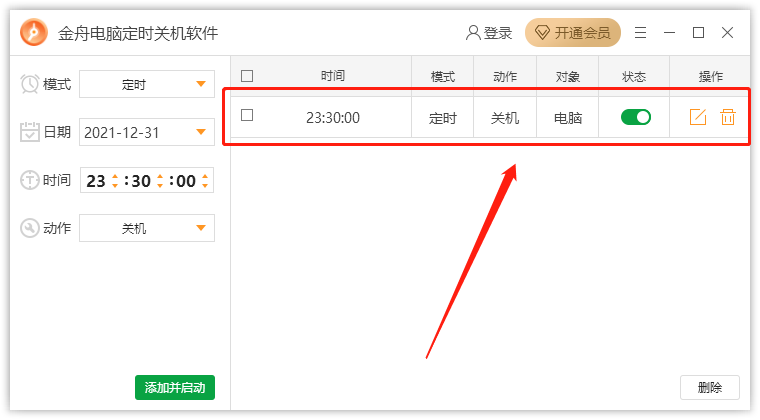Viewport: 760px width, 420px height.
Task: Close the shutdown timer window
Action: pos(727,32)
